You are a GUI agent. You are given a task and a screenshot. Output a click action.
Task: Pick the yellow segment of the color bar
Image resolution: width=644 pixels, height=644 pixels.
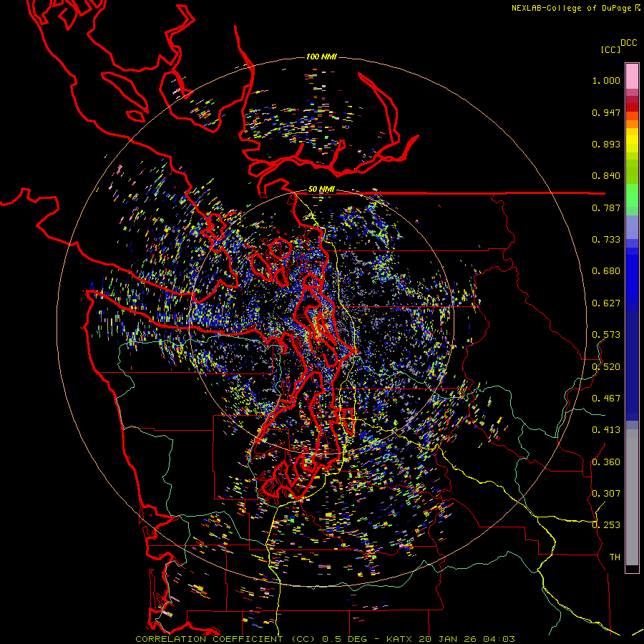[632, 140]
